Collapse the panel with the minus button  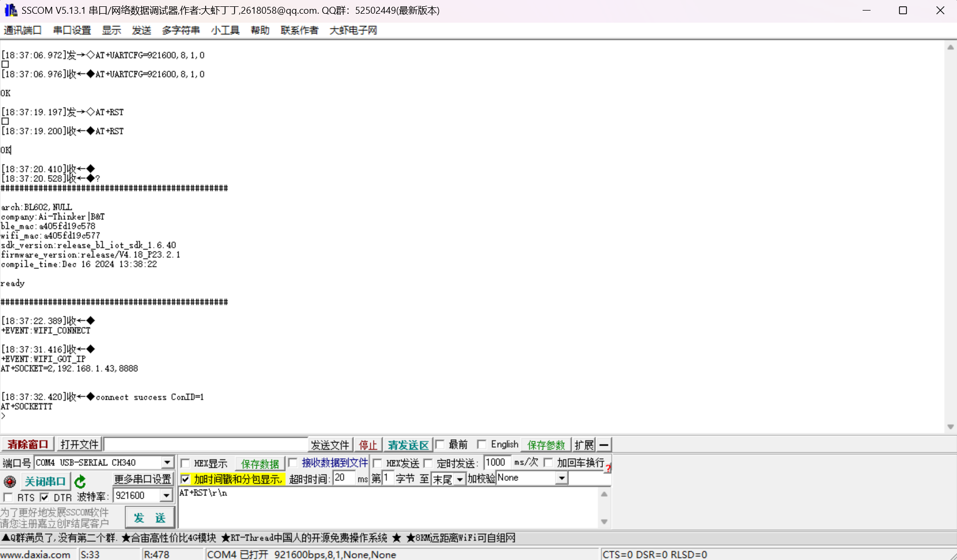(x=604, y=445)
